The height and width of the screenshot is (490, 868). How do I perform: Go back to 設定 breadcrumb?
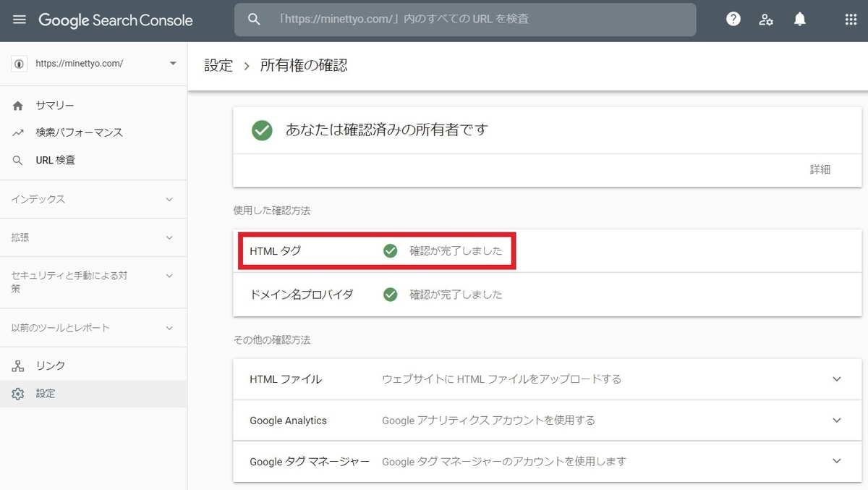click(218, 65)
